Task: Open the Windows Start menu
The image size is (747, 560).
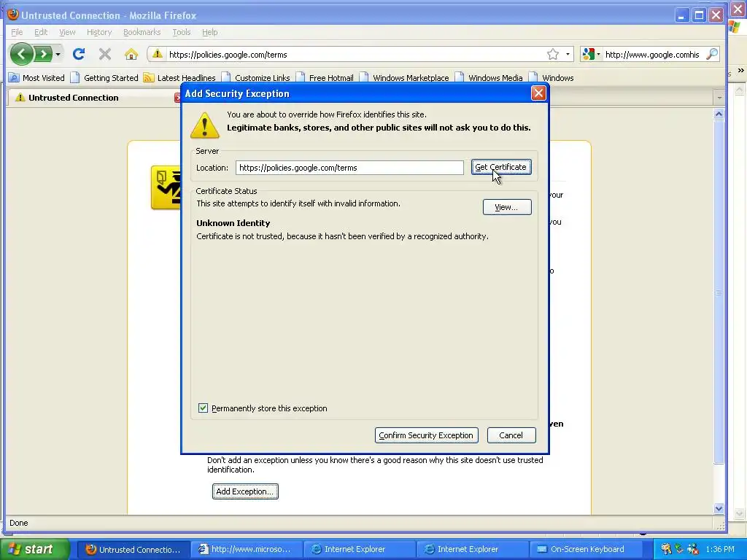Action: pos(34,549)
